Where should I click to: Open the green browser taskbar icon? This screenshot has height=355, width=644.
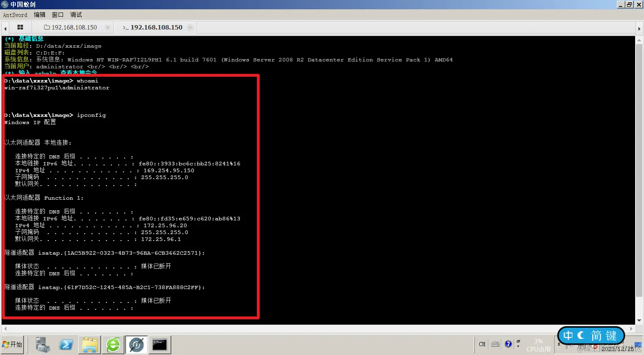click(113, 345)
